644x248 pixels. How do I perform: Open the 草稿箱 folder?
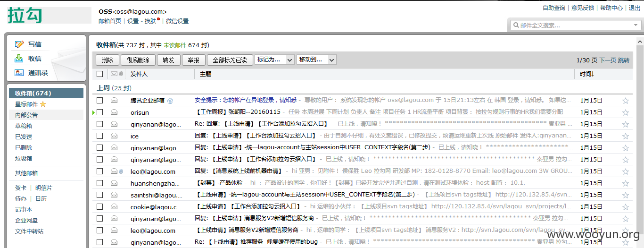23,126
